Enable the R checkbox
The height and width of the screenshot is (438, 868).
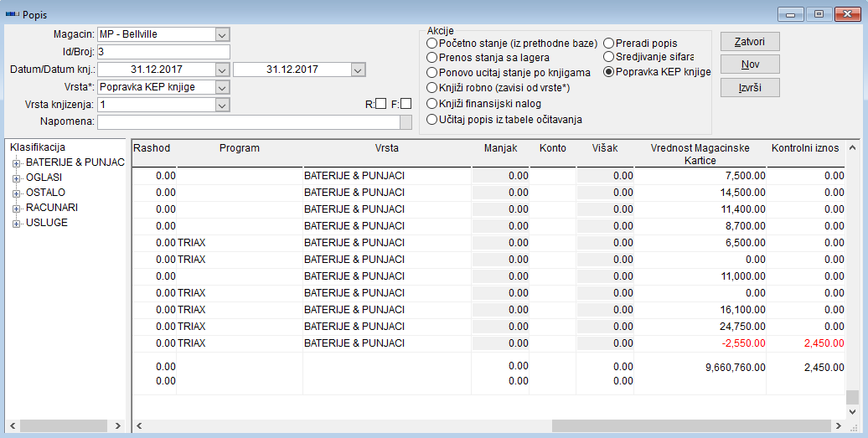click(x=381, y=105)
